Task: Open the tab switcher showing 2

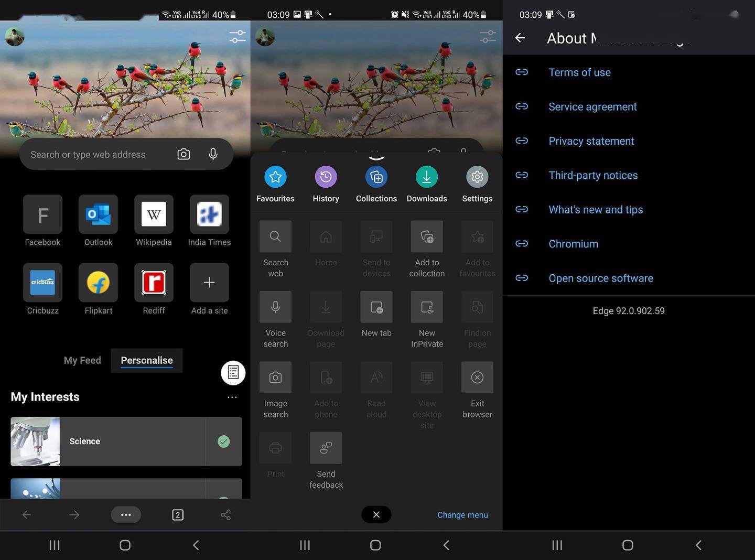Action: [178, 515]
